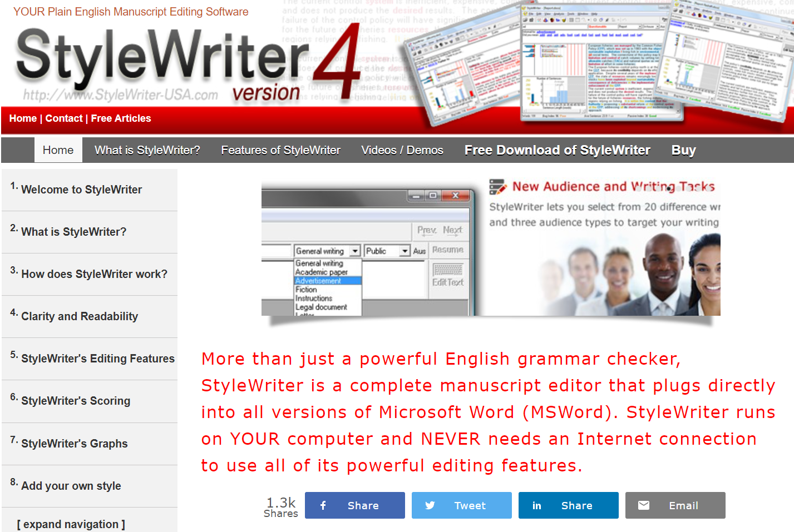
Task: Share the page on Facebook
Action: pos(355,505)
